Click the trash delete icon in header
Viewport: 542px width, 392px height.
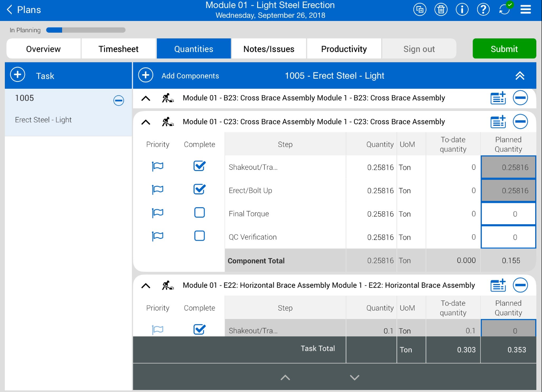tap(441, 9)
